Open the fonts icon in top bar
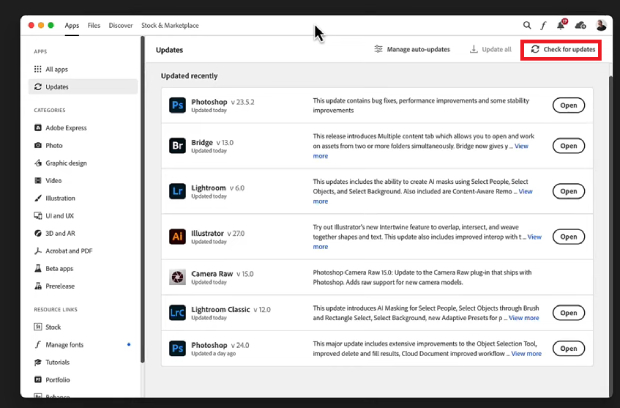Viewport: 620px width, 408px height. point(544,24)
